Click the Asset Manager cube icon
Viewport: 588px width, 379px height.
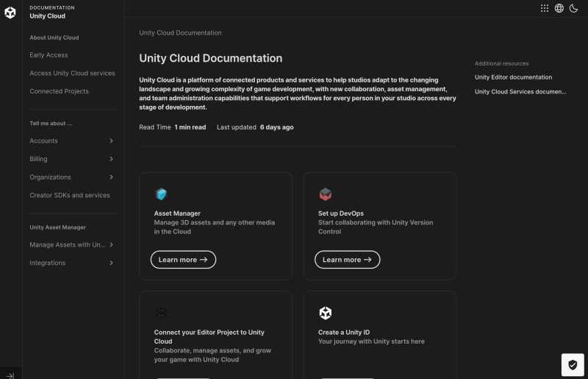161,194
